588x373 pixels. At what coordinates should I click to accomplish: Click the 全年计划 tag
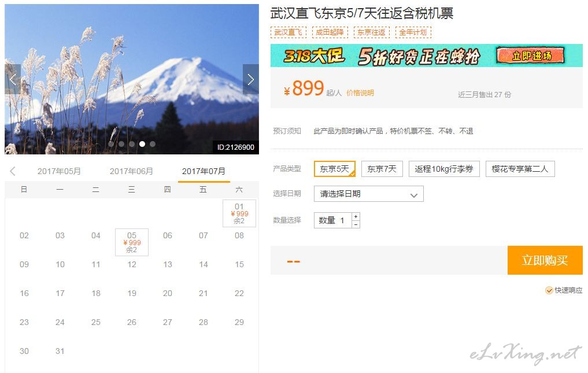tap(413, 32)
